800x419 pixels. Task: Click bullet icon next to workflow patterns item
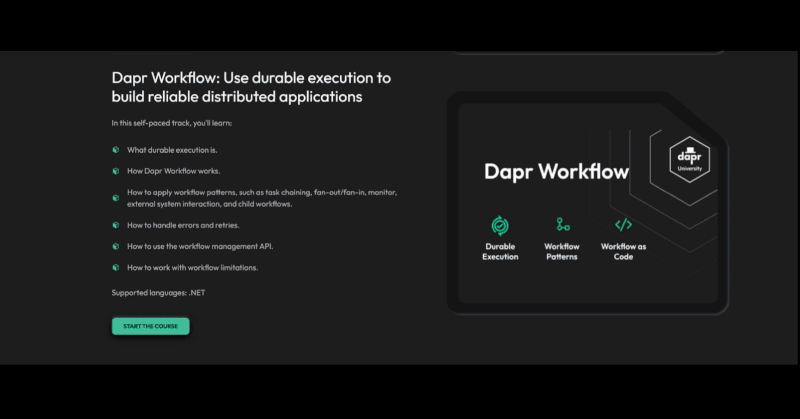[116, 198]
